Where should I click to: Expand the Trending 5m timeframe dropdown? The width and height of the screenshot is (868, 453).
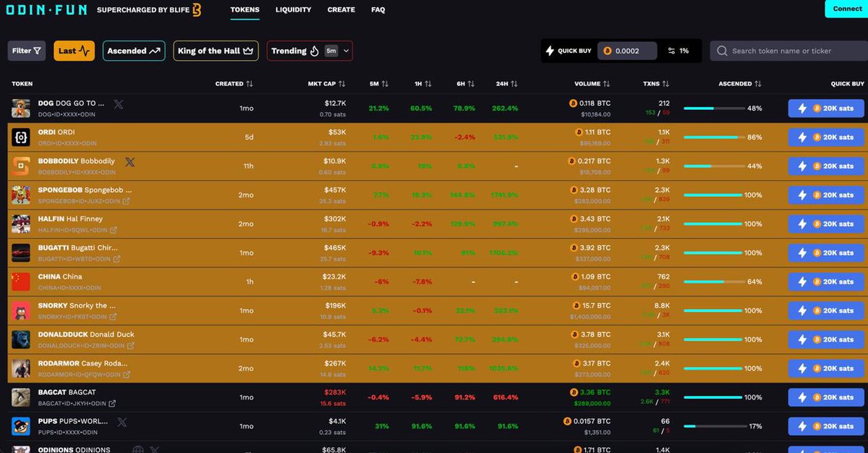[339, 51]
